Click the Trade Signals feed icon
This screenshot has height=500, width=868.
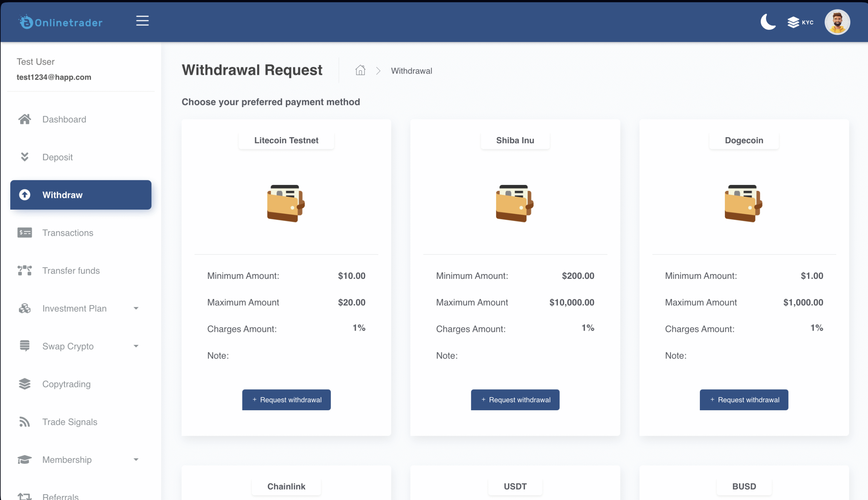pyautogui.click(x=25, y=421)
